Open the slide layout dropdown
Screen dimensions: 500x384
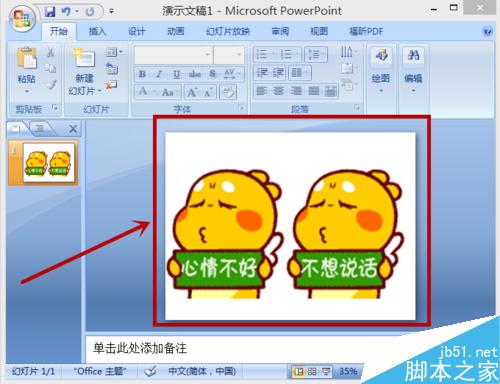[x=114, y=52]
